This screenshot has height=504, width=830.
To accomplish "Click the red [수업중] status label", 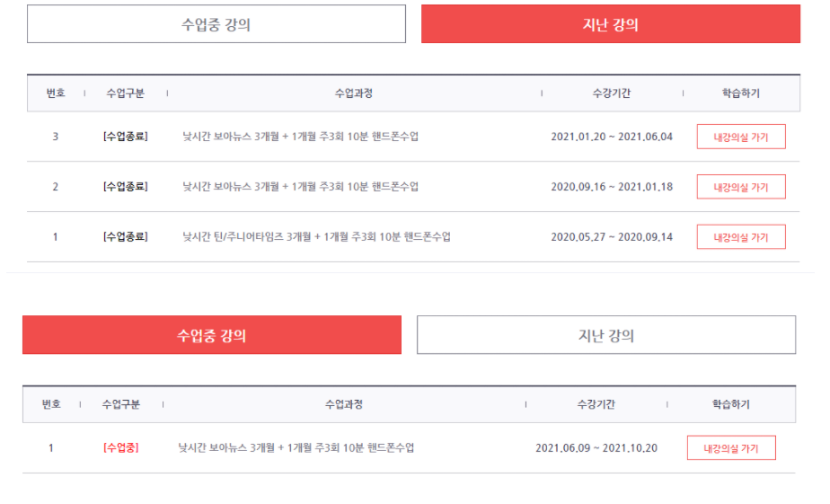I will tap(121, 447).
